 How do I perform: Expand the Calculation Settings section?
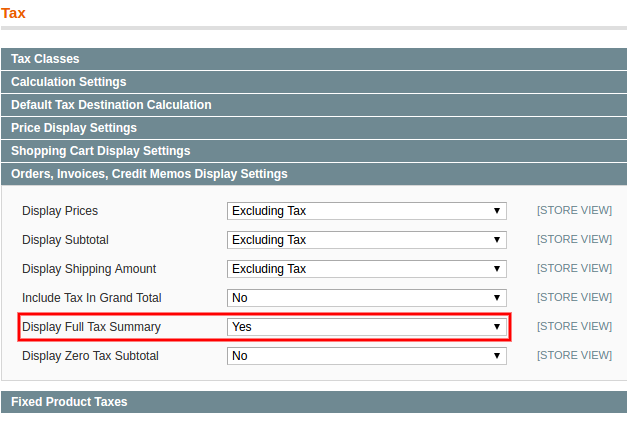coord(68,82)
